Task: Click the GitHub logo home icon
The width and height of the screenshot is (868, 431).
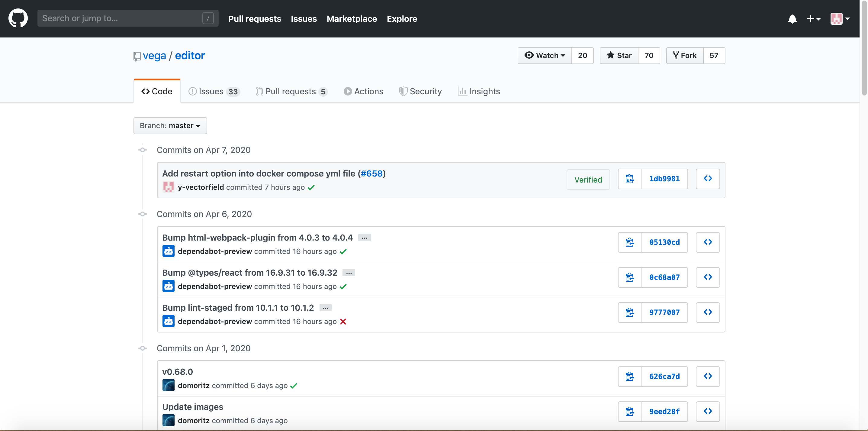Action: 18,18
